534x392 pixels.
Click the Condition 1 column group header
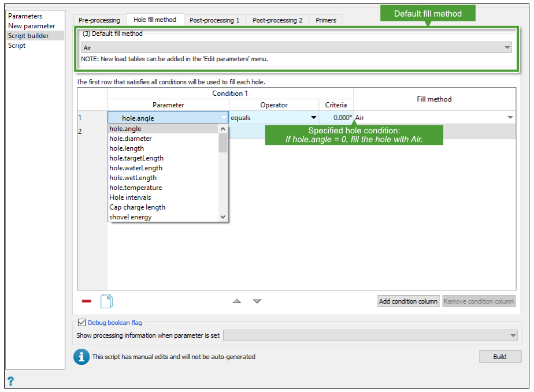(x=230, y=93)
